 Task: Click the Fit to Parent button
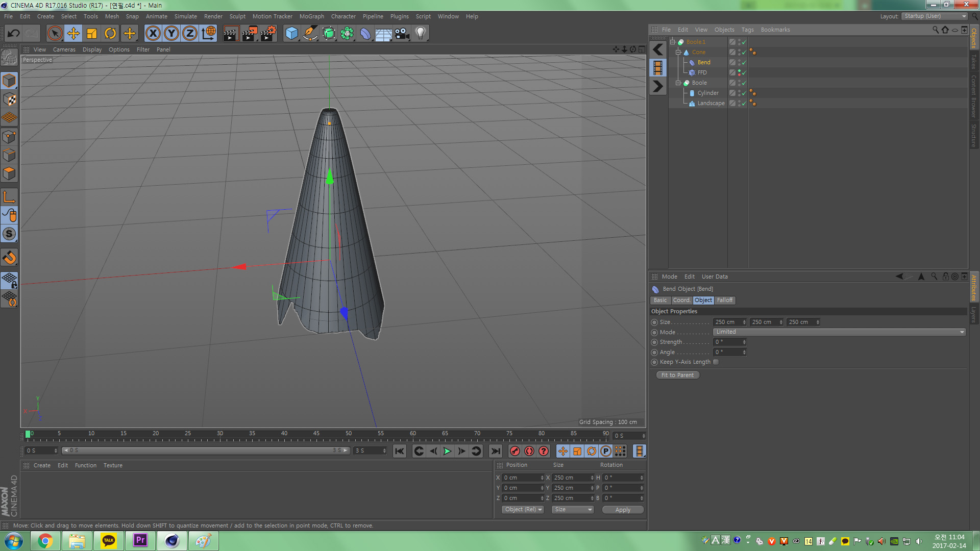pyautogui.click(x=676, y=375)
